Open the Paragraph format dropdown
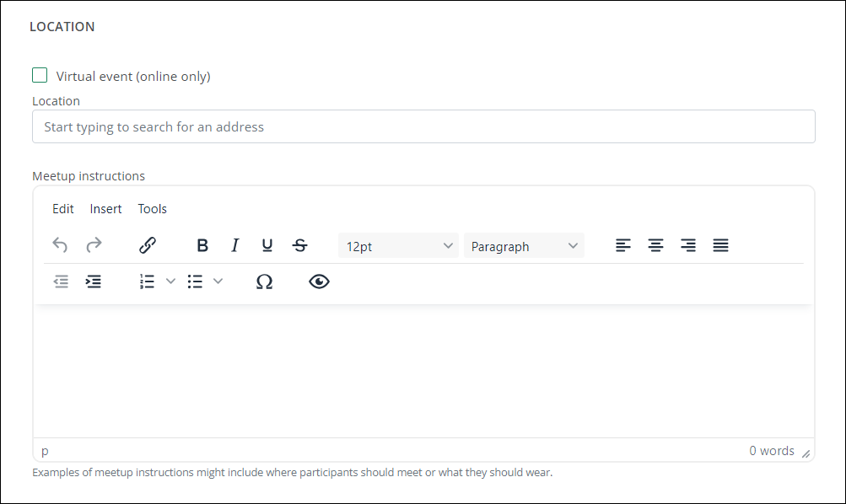This screenshot has width=846, height=504. click(x=524, y=246)
